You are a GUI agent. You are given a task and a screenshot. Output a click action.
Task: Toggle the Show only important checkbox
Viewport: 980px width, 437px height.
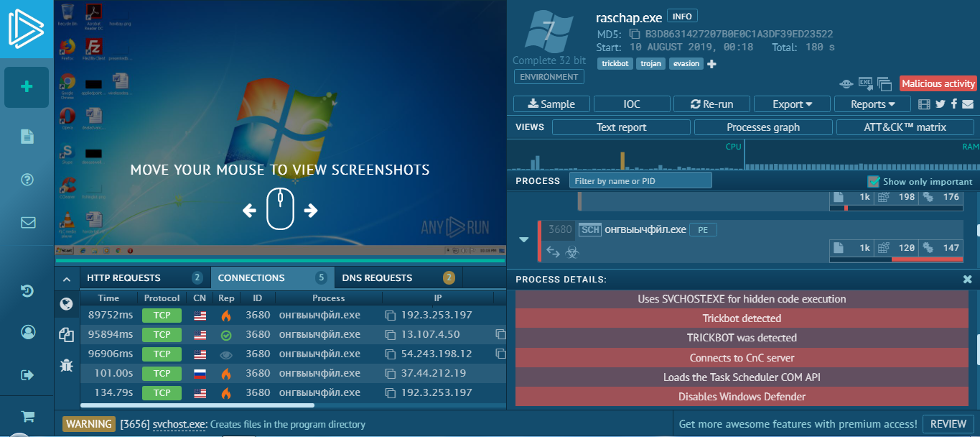[x=873, y=181]
